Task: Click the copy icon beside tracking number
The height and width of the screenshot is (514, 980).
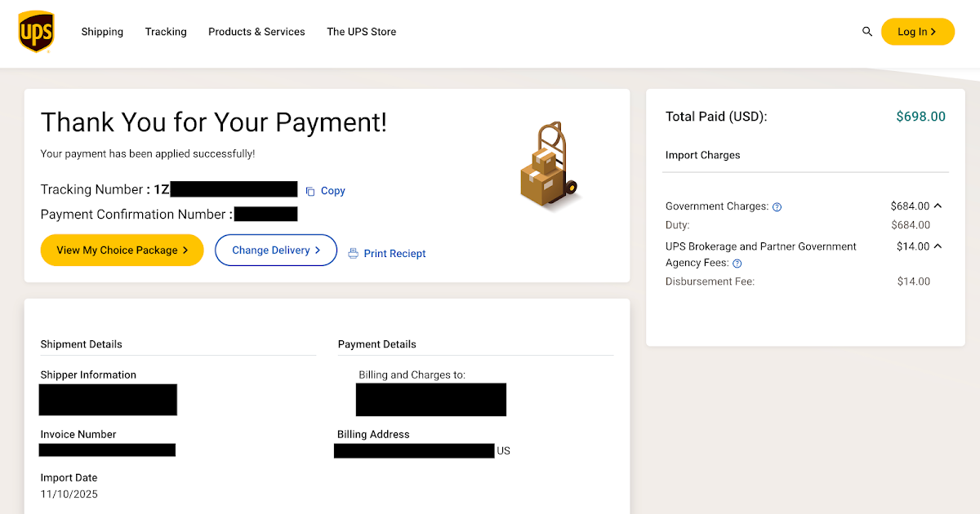Action: pyautogui.click(x=310, y=191)
